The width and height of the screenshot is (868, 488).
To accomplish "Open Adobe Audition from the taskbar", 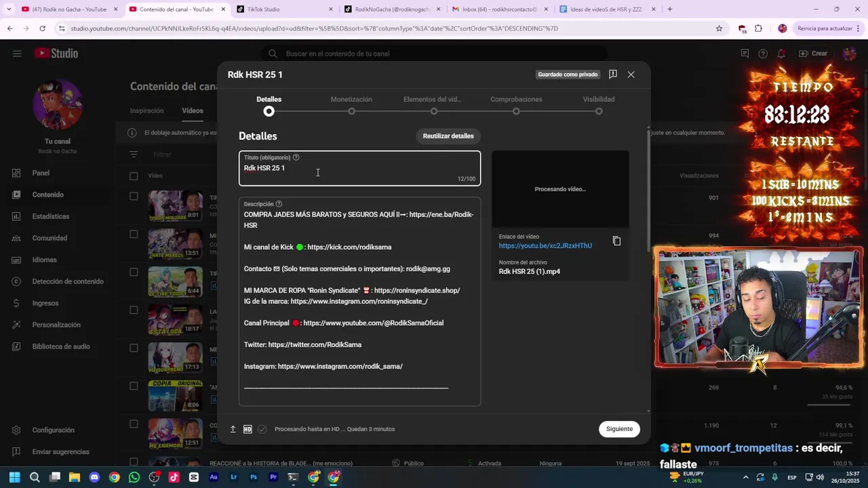I will pos(214,477).
